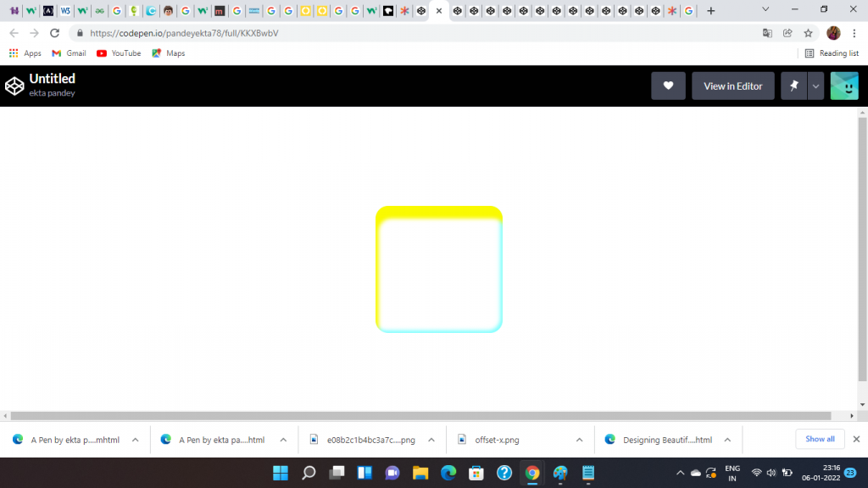Click the ekta pandey author link
The image size is (868, 488).
pos(52,93)
